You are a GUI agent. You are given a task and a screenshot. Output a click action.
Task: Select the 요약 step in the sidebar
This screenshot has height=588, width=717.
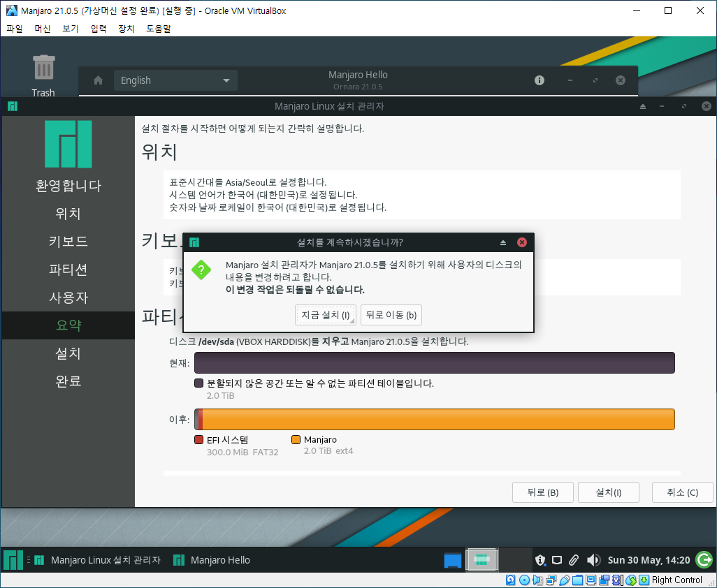[x=68, y=325]
